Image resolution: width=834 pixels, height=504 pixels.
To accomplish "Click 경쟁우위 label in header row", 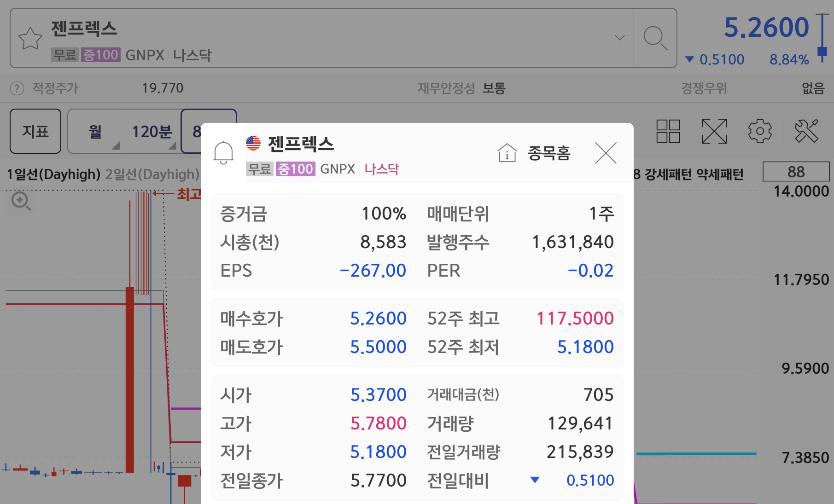I will point(704,88).
